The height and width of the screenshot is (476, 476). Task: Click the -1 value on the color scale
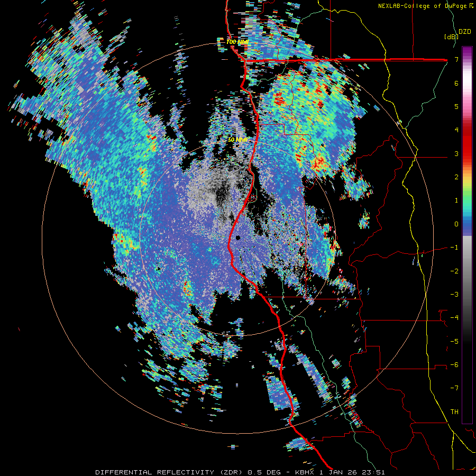(454, 248)
